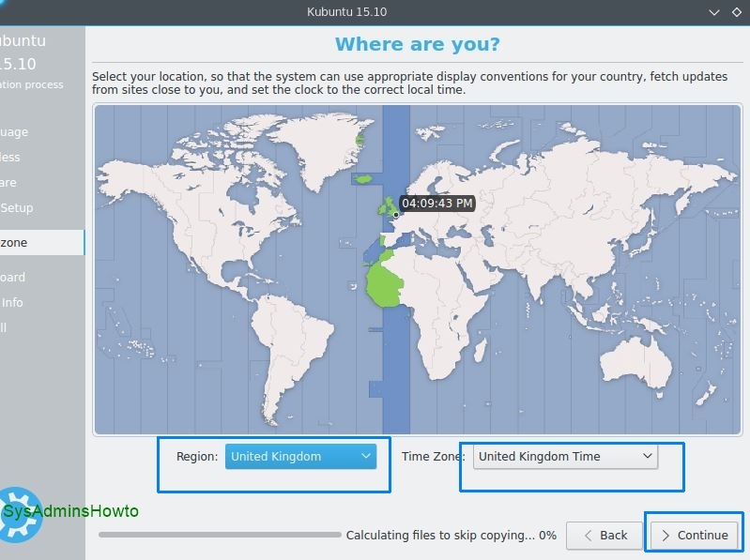Select the highlighted green West Africa region

(383, 284)
